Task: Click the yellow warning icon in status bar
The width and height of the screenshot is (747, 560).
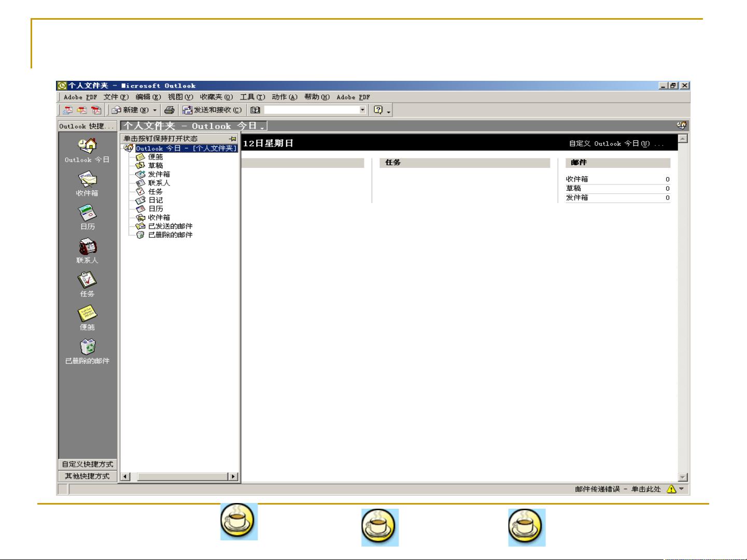Action: [671, 489]
